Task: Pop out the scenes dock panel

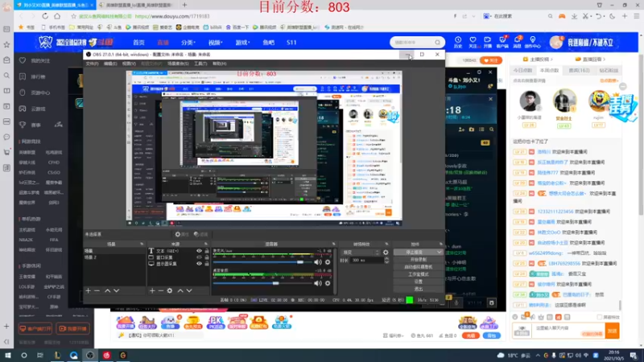Action: [x=142, y=245]
